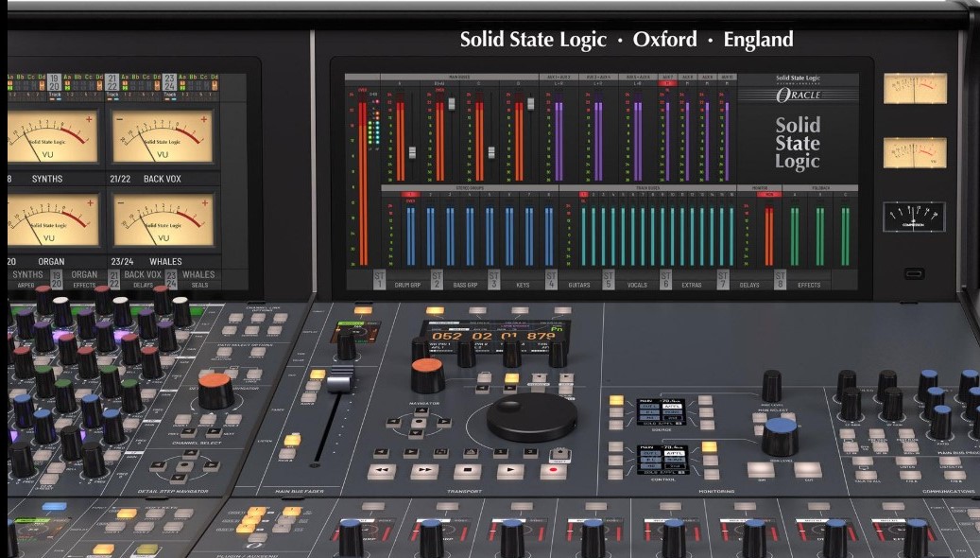Image resolution: width=980 pixels, height=558 pixels.
Task: Touch the large black transport jog wheel
Action: (531, 417)
